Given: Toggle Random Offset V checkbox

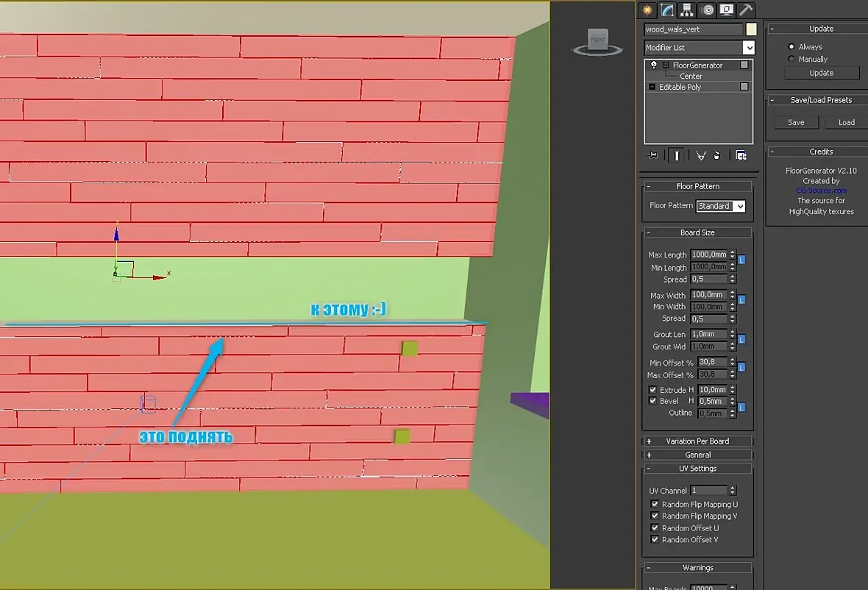Looking at the screenshot, I should pos(655,540).
